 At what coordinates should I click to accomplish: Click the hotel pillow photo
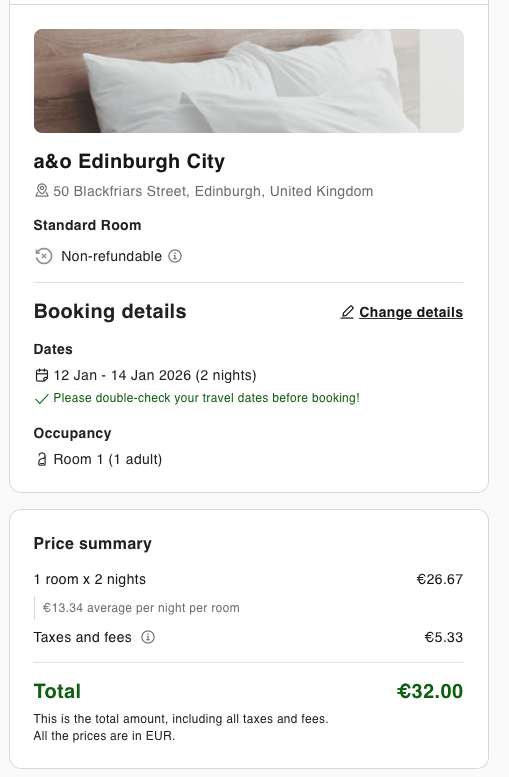coord(249,81)
